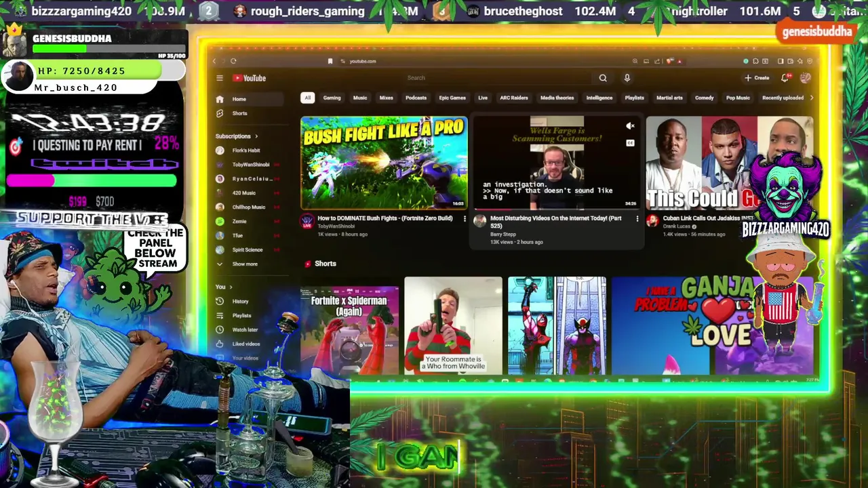Toggle closed captions on the preview video
This screenshot has height=488, width=868.
(x=630, y=143)
